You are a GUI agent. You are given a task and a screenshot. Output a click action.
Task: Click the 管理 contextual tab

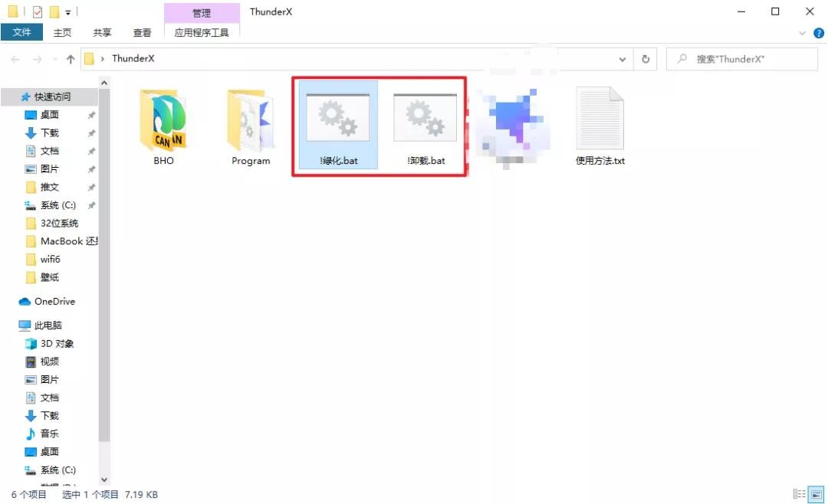(x=202, y=13)
